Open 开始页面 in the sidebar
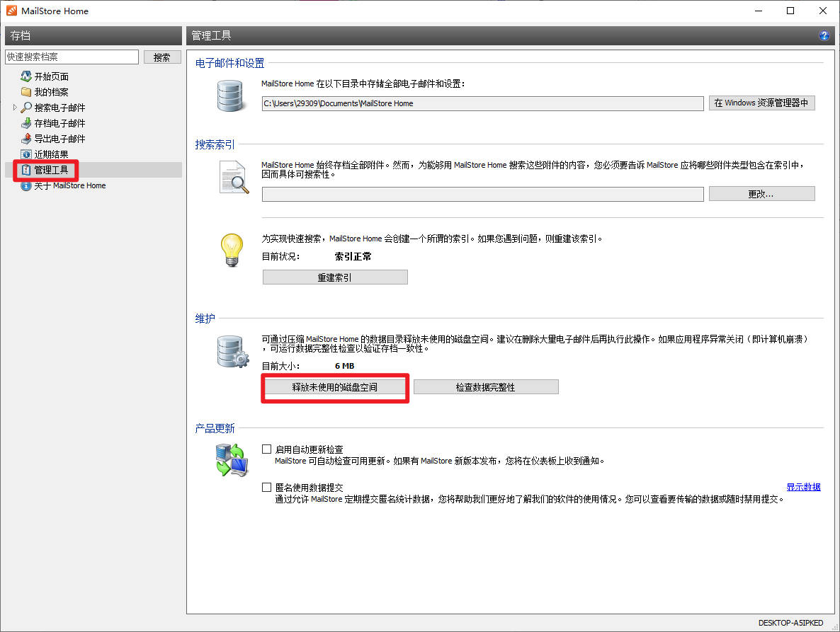 pos(52,76)
